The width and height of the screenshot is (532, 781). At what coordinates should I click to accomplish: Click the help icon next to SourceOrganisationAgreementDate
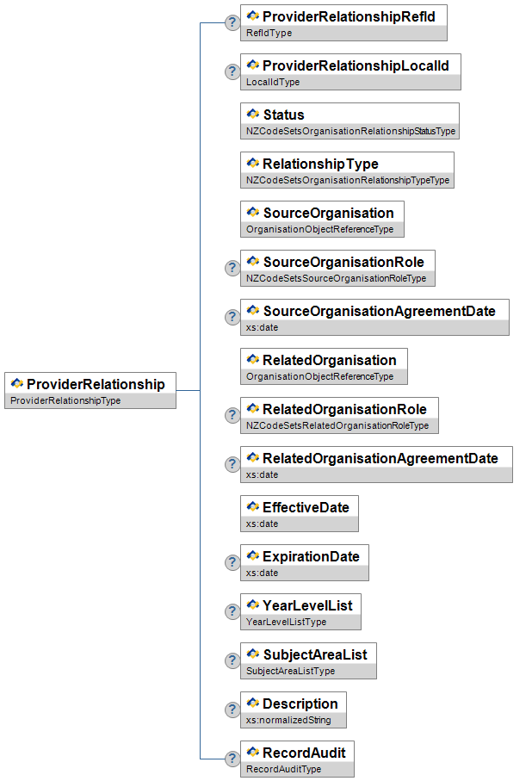(232, 317)
